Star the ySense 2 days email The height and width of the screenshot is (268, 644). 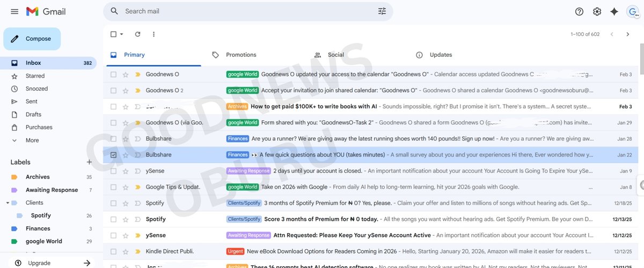[x=126, y=171]
